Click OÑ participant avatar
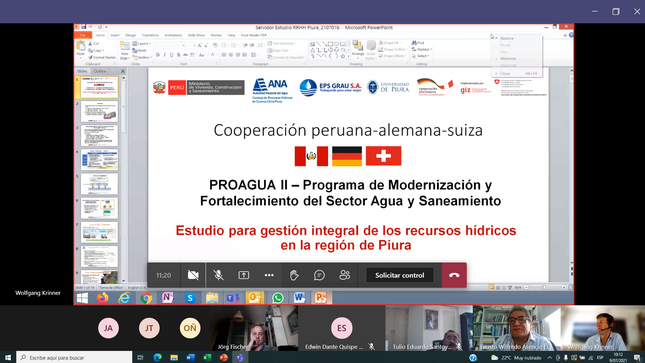Viewport: 645px width, 363px height. tap(190, 328)
